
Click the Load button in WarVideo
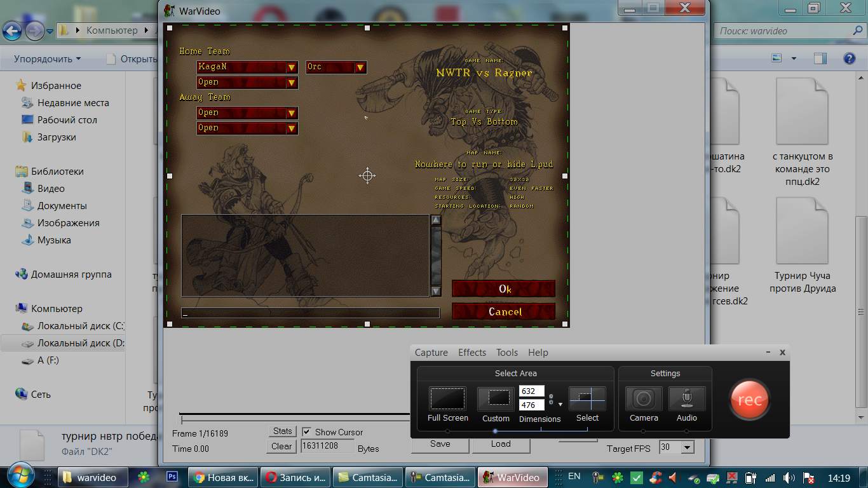(x=501, y=444)
